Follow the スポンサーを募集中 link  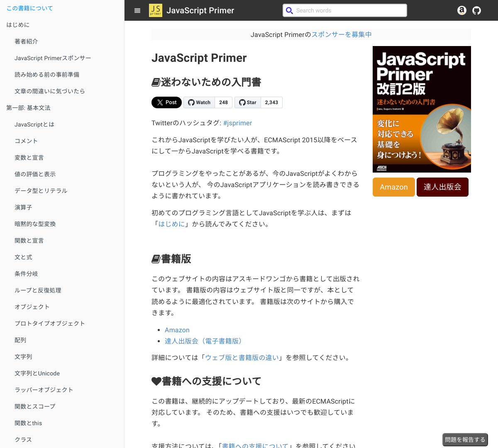pyautogui.click(x=342, y=35)
